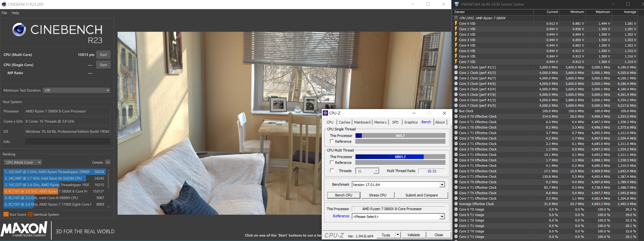Switch to the Mainboard tab in CPU-Z
The image size is (644, 241).
(362, 122)
